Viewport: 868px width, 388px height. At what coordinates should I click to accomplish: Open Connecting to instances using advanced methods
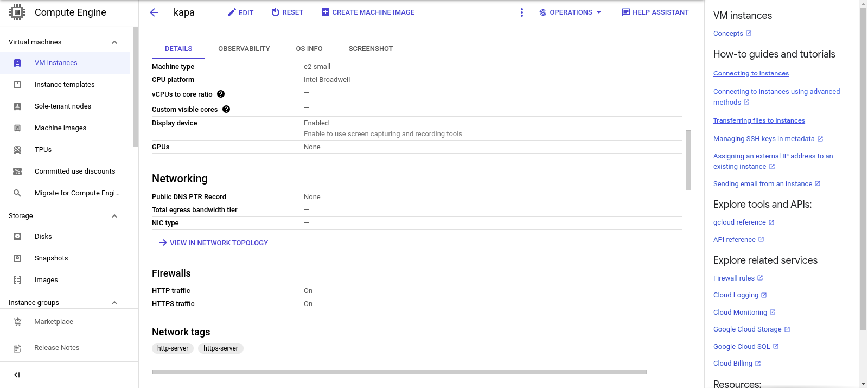click(x=776, y=97)
